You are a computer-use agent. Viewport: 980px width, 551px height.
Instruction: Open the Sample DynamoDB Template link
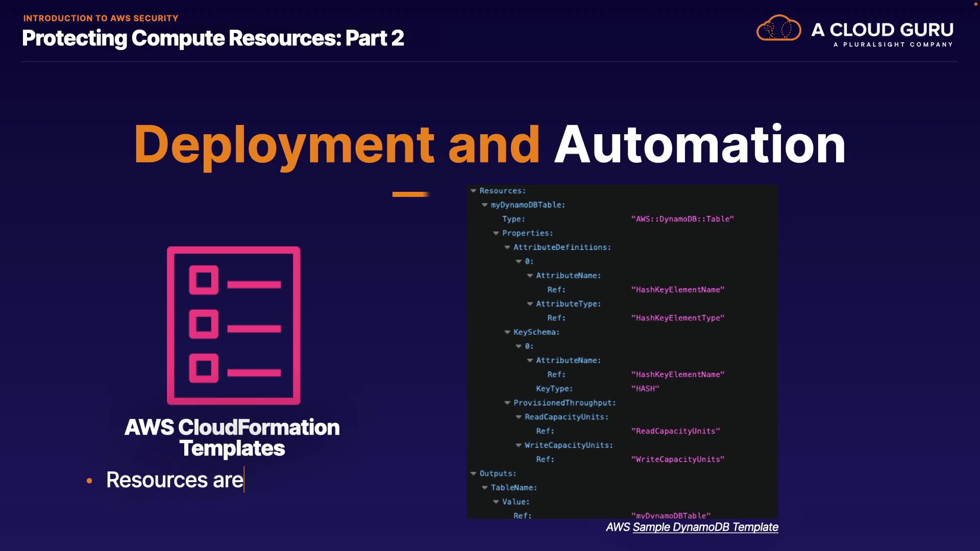pos(705,527)
